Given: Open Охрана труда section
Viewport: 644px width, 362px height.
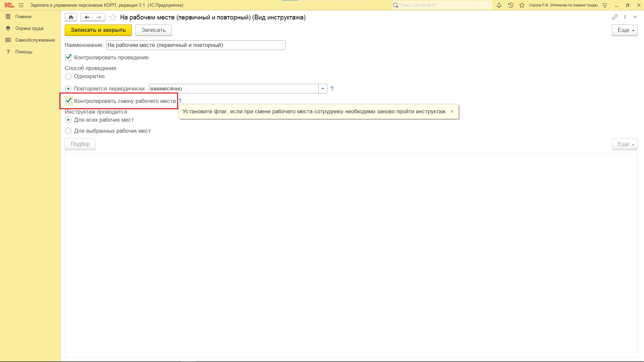Looking at the screenshot, I should click(x=29, y=28).
